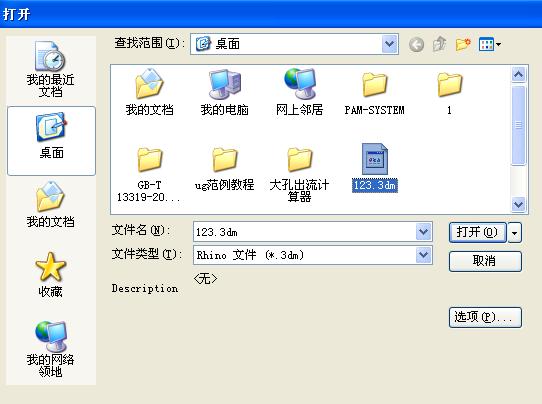Image resolution: width=542 pixels, height=404 pixels.
Task: Create a new folder
Action: pos(463,44)
